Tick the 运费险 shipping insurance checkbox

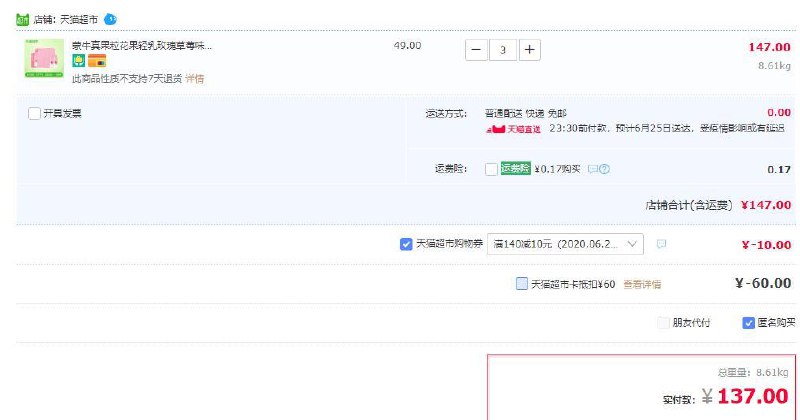[x=491, y=169]
